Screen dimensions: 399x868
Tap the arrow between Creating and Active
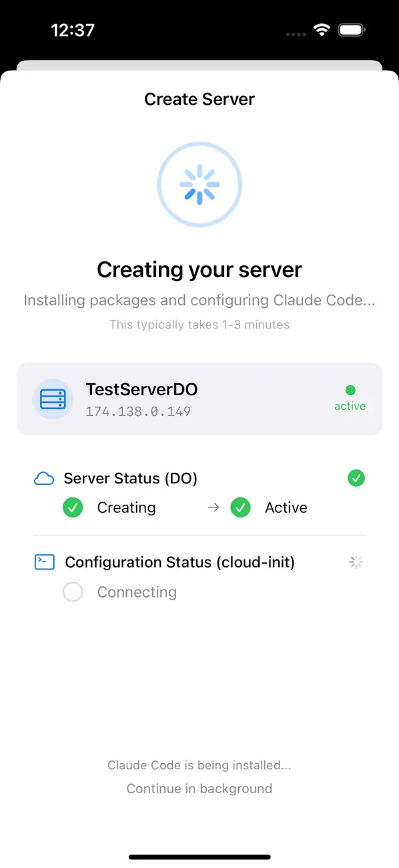pos(212,507)
